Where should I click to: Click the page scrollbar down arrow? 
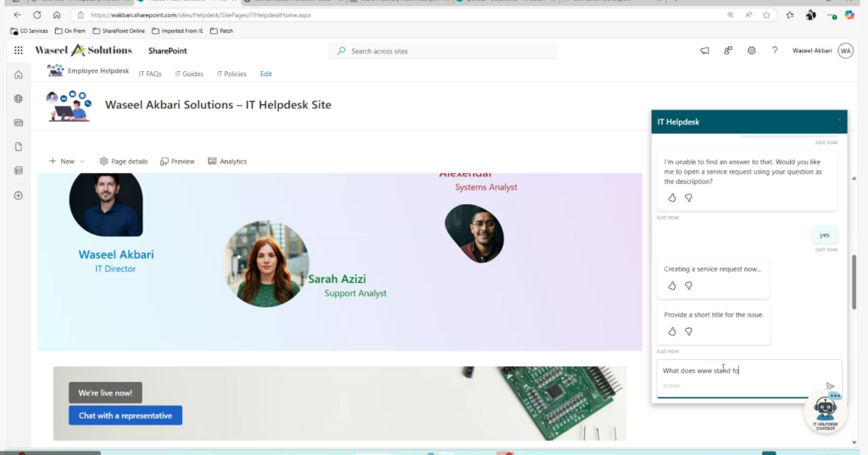[854, 442]
